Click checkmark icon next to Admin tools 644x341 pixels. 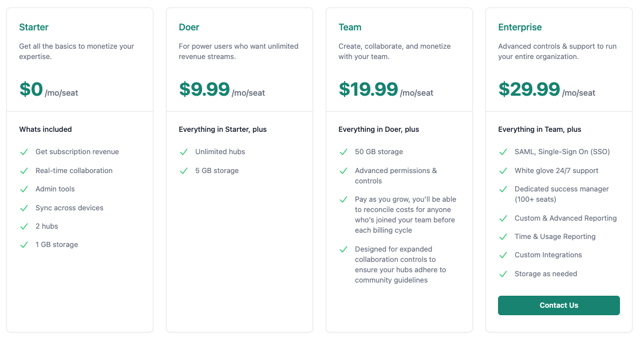click(x=24, y=189)
